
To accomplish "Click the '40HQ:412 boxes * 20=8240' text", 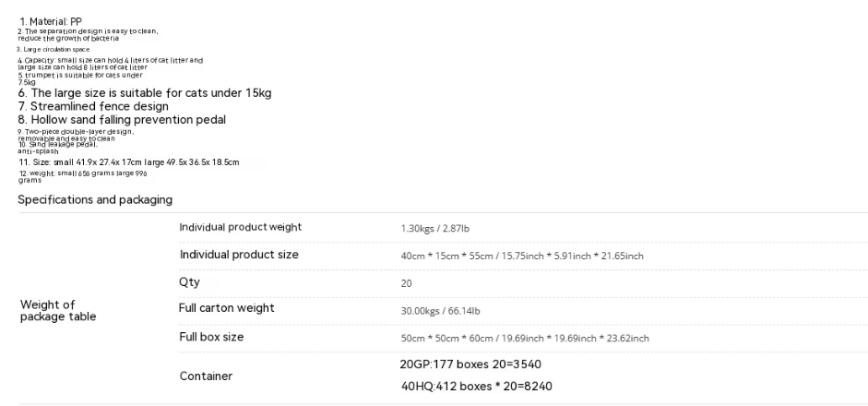I will 477,386.
